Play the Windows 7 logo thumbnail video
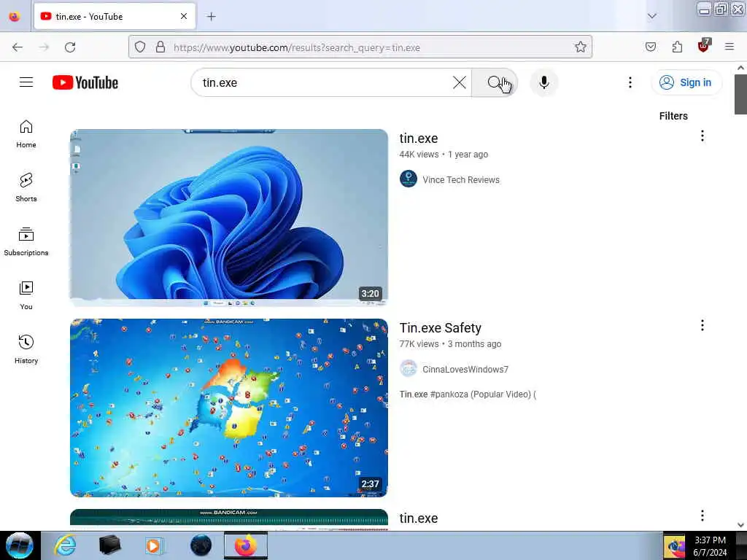The image size is (747, 560). pyautogui.click(x=228, y=408)
